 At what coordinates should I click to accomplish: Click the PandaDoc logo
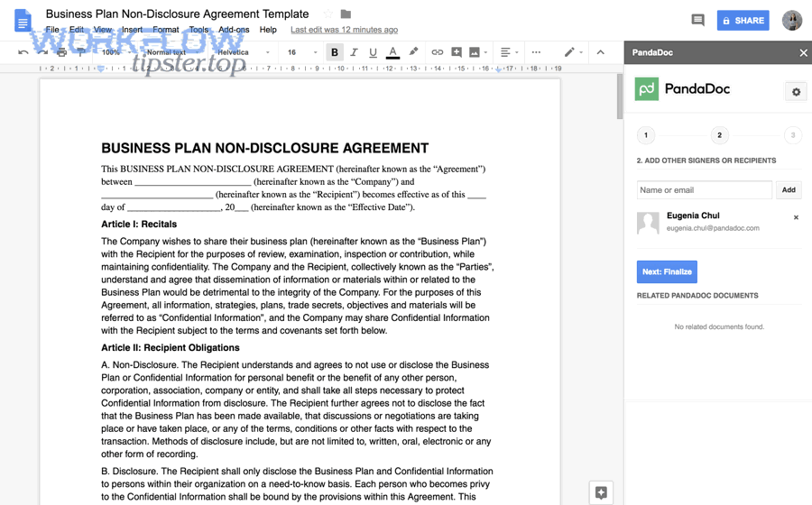coord(683,89)
